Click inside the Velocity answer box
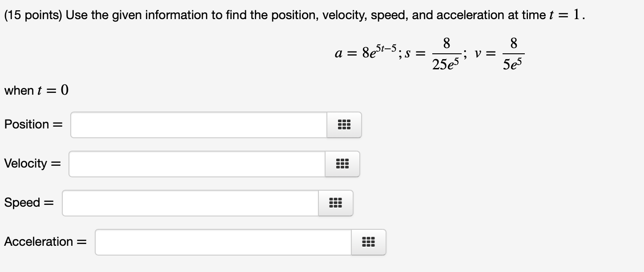This screenshot has width=644, height=272. click(x=196, y=164)
